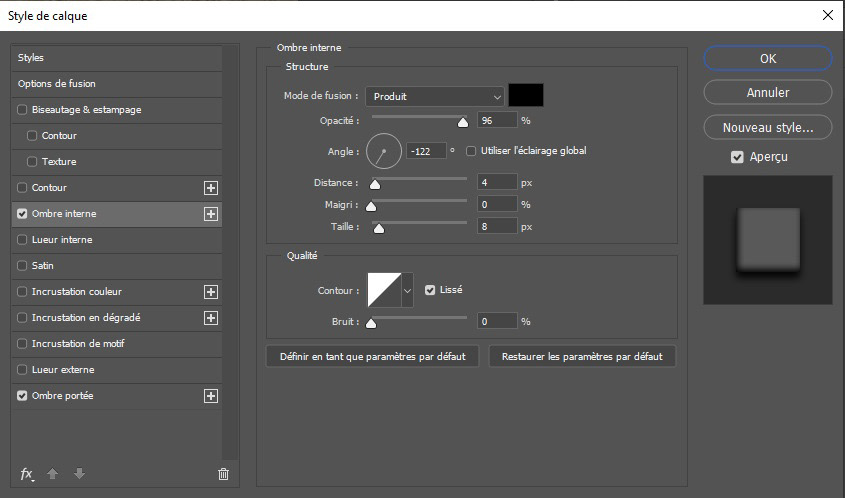Enable the Lueur interne checkbox
The width and height of the screenshot is (845, 498).
22,239
